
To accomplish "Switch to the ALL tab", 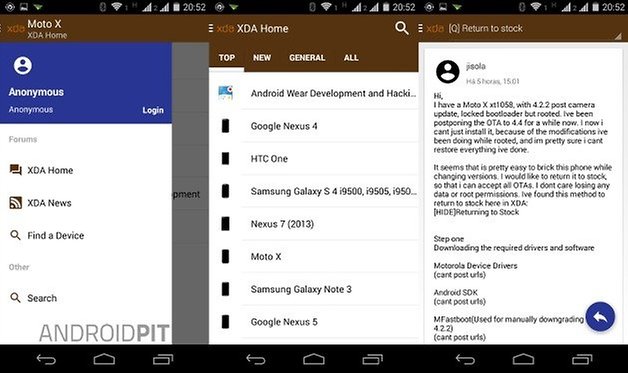I will click(351, 58).
